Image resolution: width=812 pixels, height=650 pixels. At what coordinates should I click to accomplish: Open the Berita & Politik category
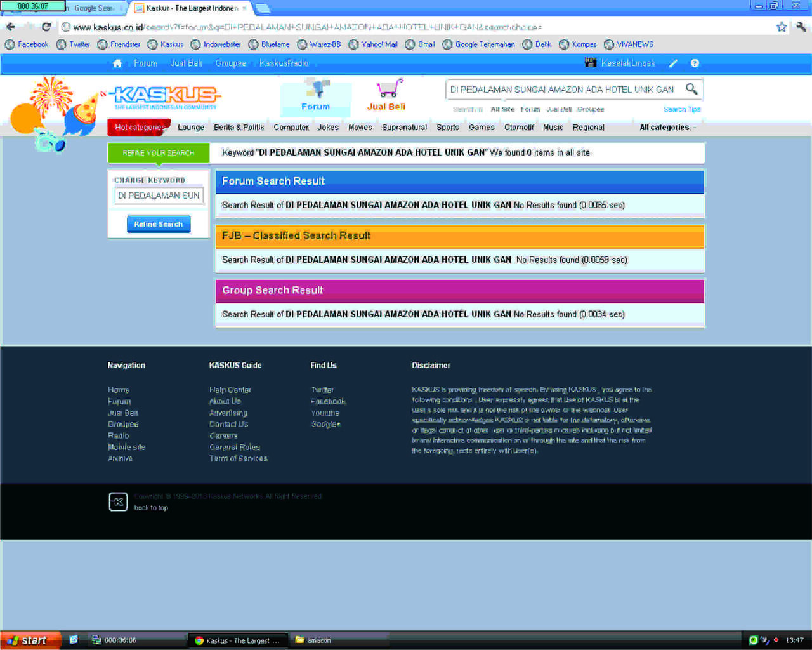click(x=239, y=128)
